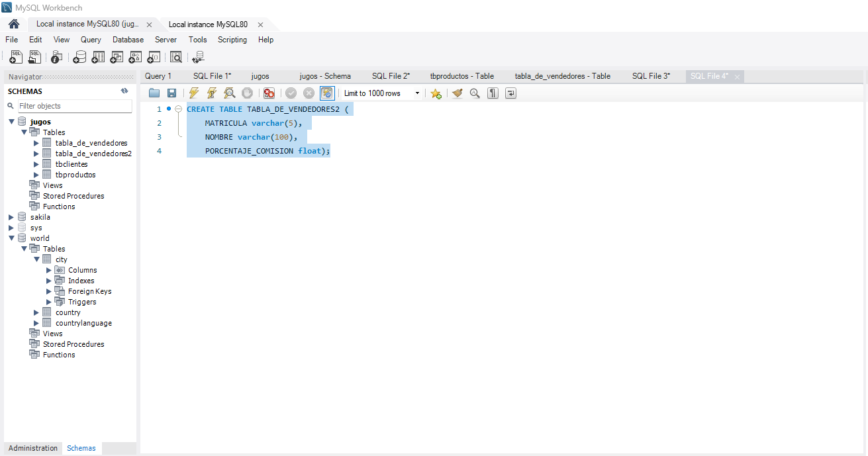Run EXPLAIN on statement under cursor
The width and height of the screenshot is (868, 456).
coord(229,93)
